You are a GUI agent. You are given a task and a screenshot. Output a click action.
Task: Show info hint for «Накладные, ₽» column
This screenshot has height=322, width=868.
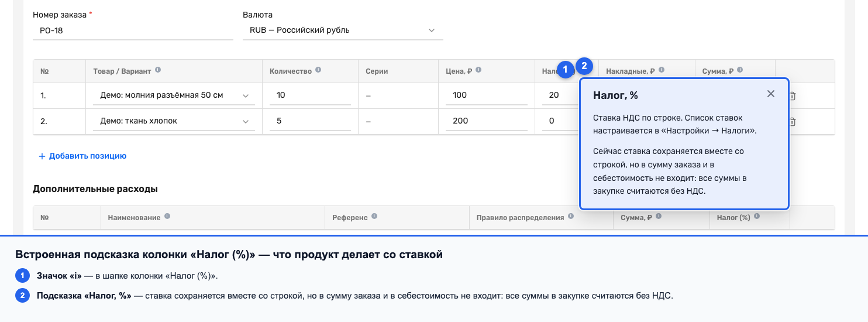pyautogui.click(x=662, y=70)
